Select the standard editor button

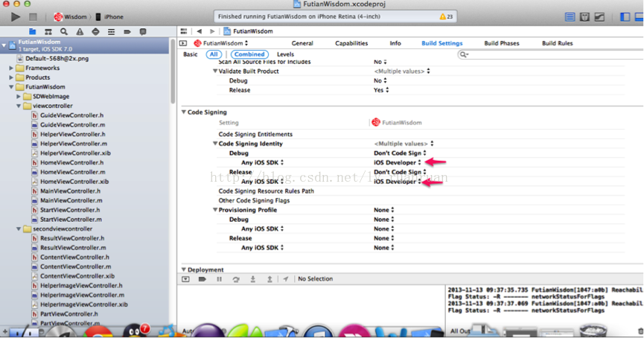pos(570,17)
